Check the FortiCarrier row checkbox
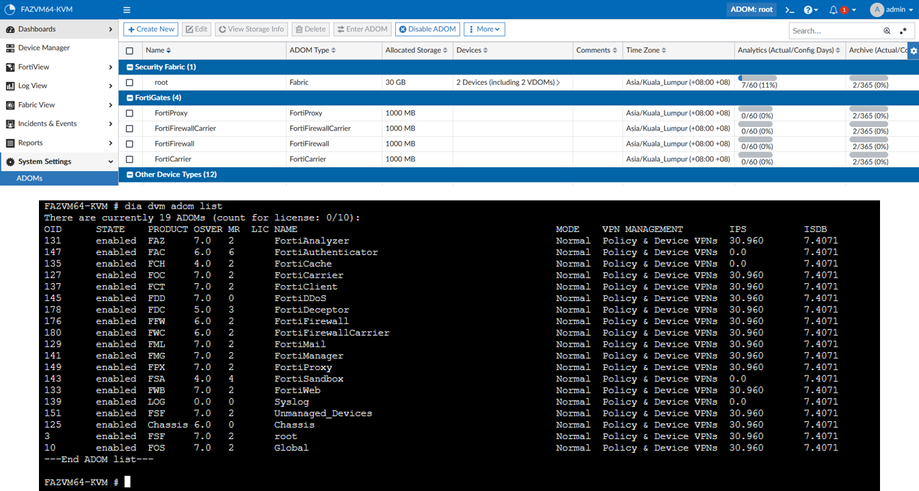This screenshot has height=491, width=919. [x=130, y=159]
